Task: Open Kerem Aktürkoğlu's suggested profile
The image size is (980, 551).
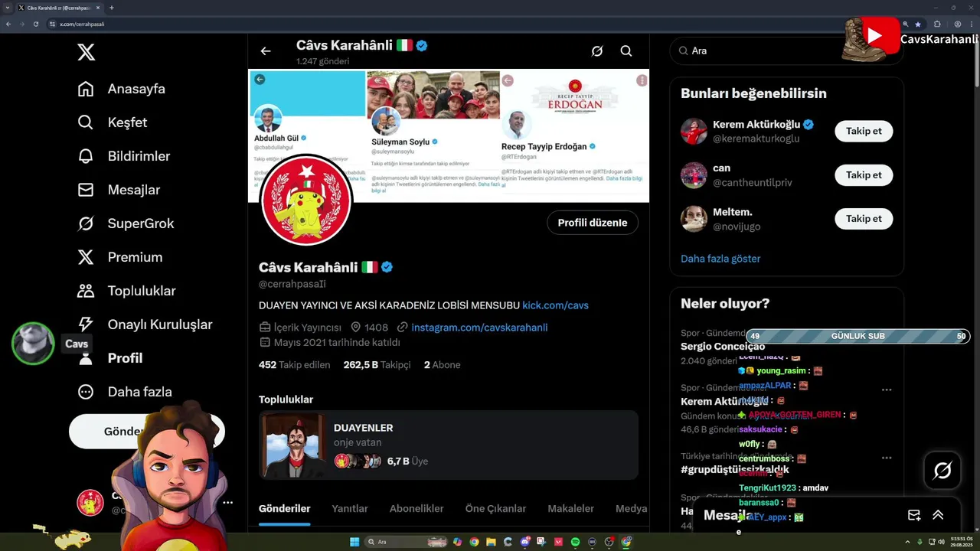Action: (756, 125)
